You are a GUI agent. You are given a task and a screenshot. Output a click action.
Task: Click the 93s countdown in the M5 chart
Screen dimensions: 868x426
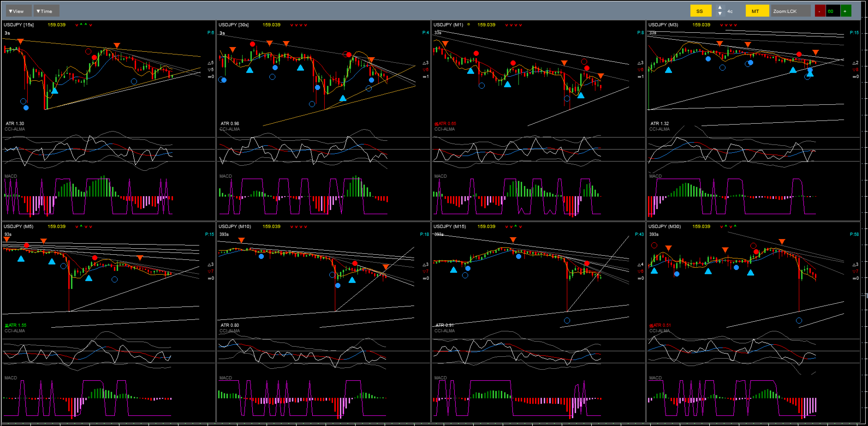8,234
